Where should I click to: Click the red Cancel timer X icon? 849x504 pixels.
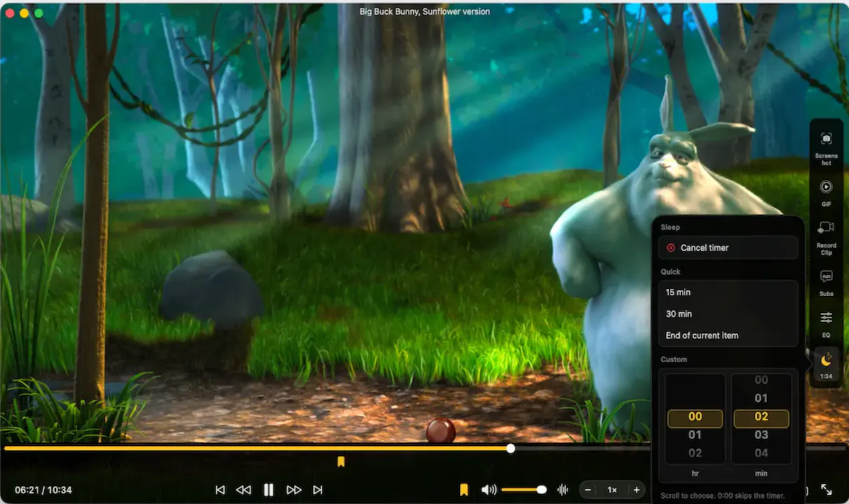[x=671, y=247]
